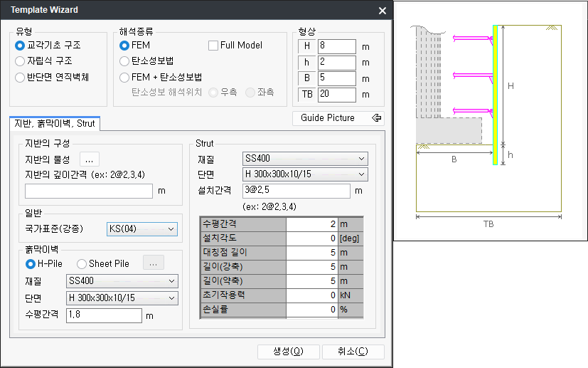Click the 지반의 깊이간격 input field
Image resolution: width=588 pixels, height=368 pixels.
click(89, 191)
